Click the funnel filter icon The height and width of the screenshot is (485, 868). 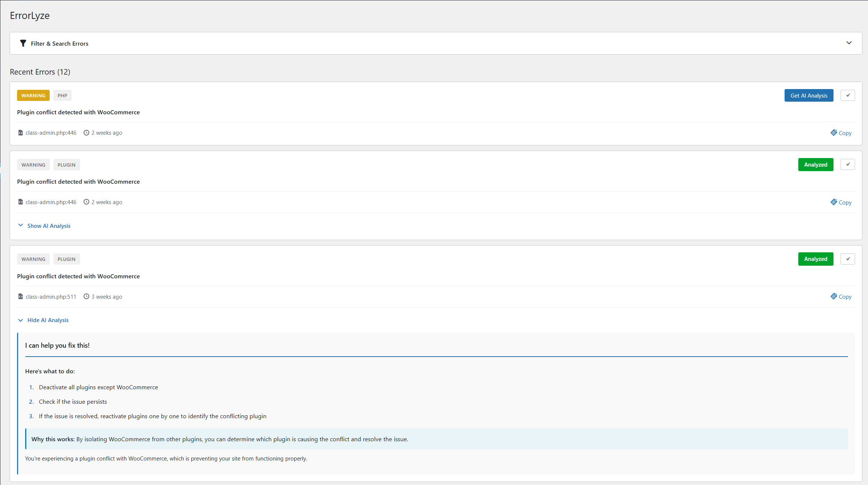23,43
